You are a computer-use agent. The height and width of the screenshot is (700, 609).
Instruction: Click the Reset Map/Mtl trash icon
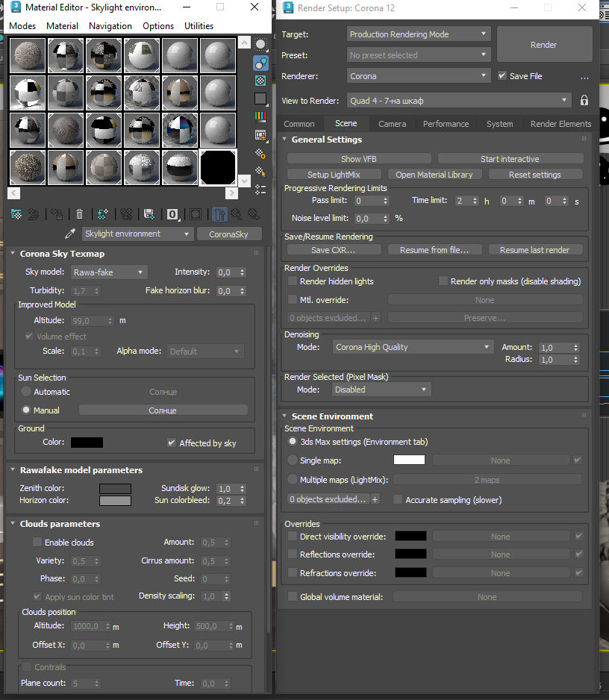pos(79,214)
